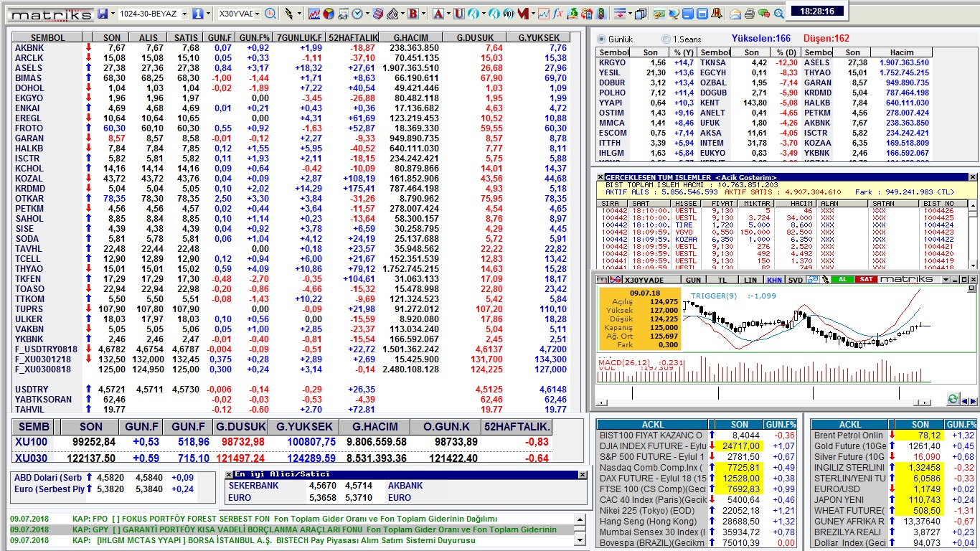Click the yellow lightning bolt toolbar icon
980x551 pixels.
pyautogui.click(x=289, y=14)
